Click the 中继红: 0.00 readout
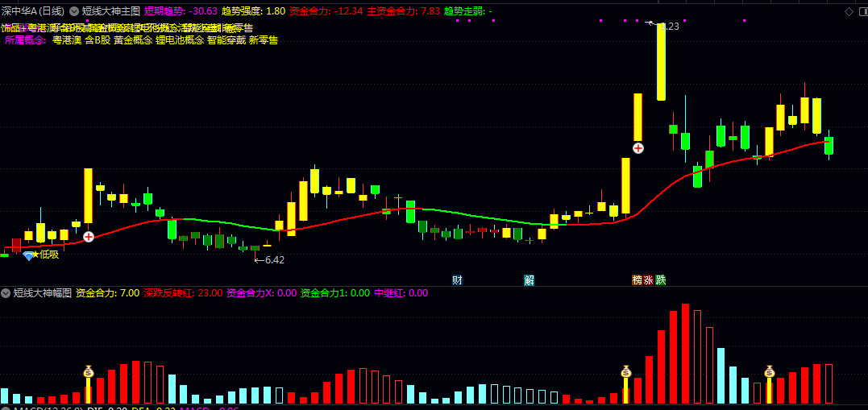 [401, 293]
